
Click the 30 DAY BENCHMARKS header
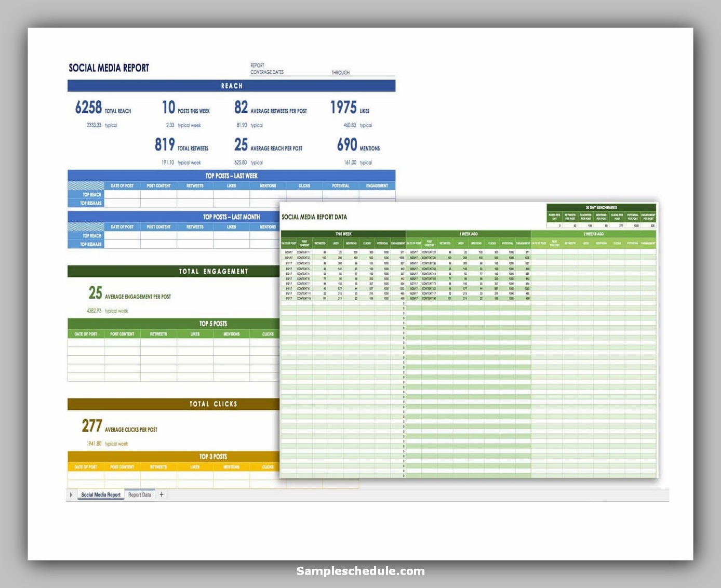point(602,207)
